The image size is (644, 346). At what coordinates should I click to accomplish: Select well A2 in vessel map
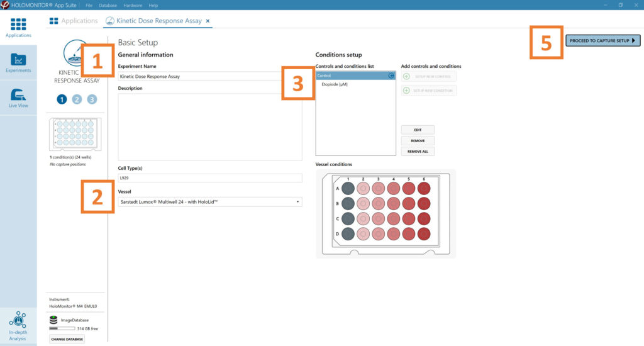click(x=363, y=189)
